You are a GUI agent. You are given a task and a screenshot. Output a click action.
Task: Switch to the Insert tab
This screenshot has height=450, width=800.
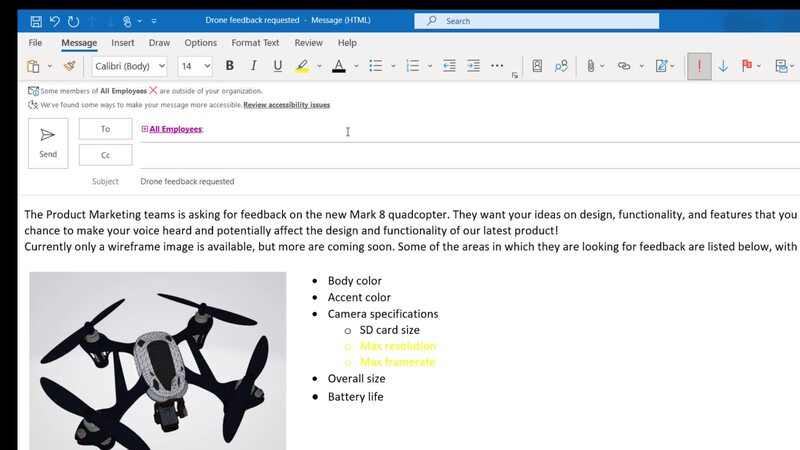[123, 43]
